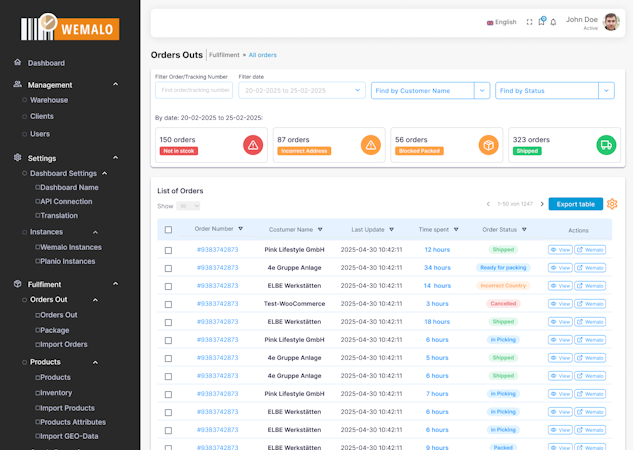Tick the select-all checkbox in table header
This screenshot has height=450, width=633.
168,230
